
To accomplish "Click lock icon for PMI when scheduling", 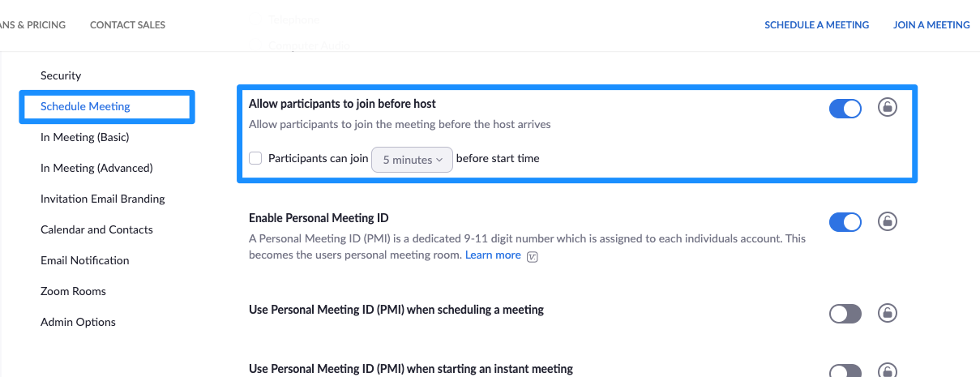I will point(888,313).
